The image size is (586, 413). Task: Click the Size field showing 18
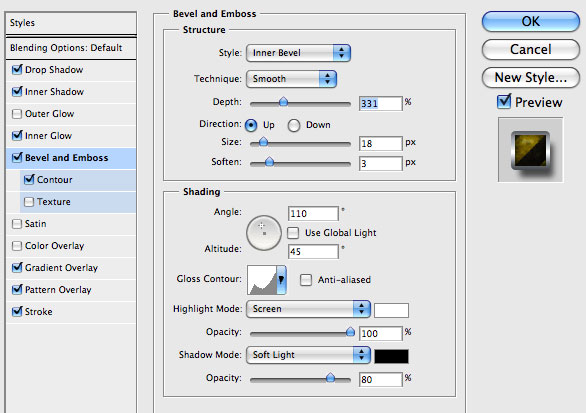pos(380,144)
